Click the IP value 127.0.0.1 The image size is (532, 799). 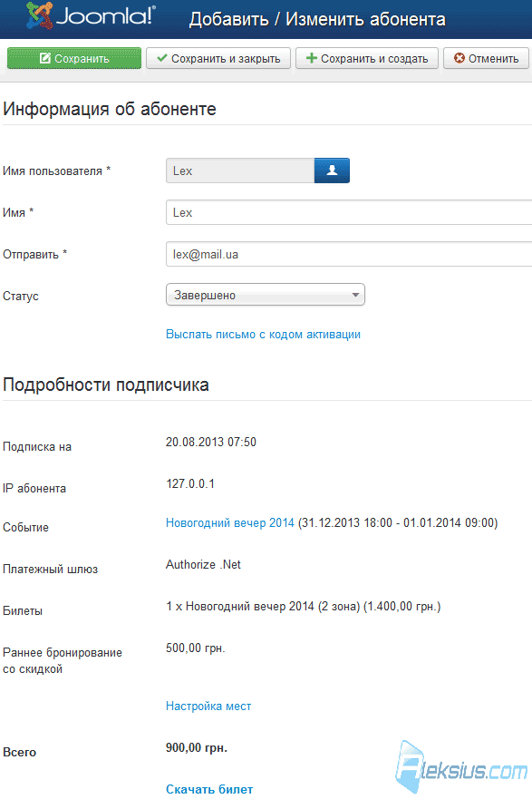(190, 483)
